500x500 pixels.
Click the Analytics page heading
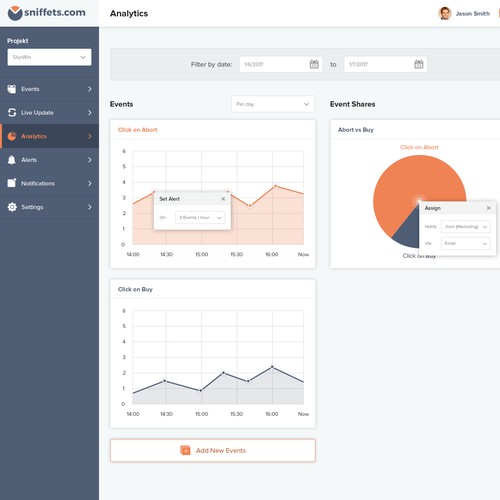point(129,13)
